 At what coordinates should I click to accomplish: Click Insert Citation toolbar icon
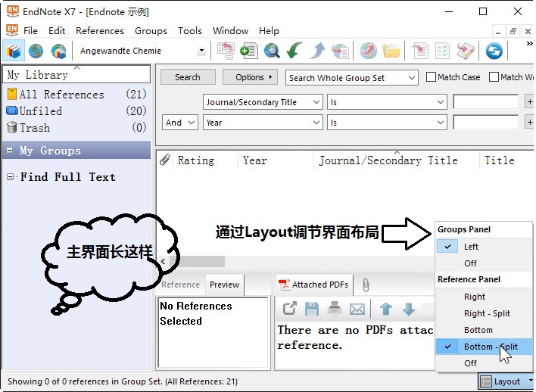(x=419, y=51)
